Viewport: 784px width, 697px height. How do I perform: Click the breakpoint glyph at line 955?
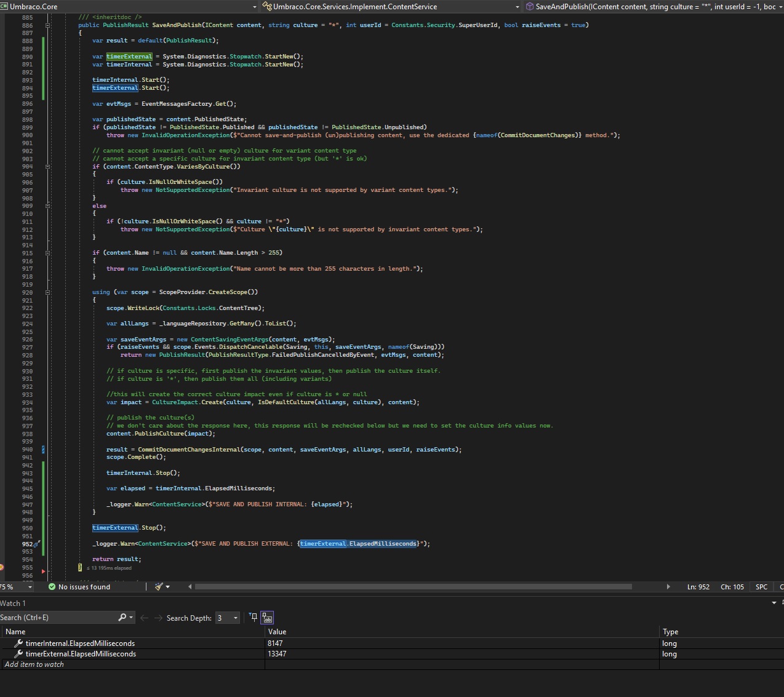coord(1,567)
